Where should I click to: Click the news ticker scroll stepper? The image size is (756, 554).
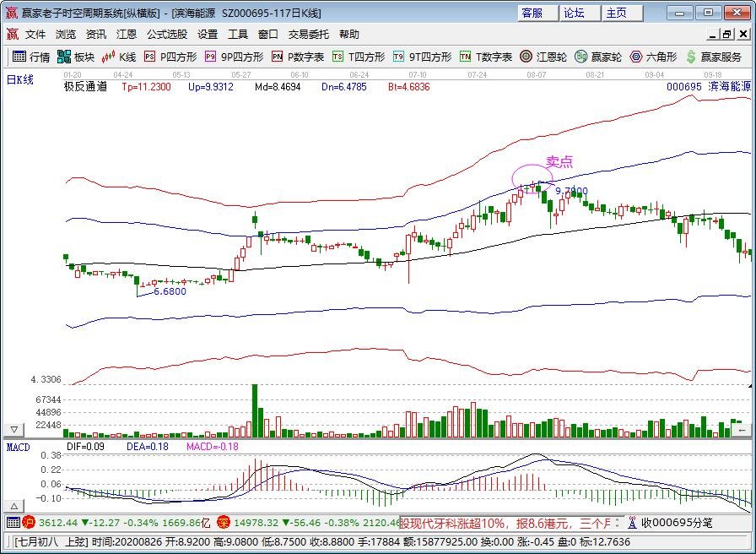[x=617, y=522]
